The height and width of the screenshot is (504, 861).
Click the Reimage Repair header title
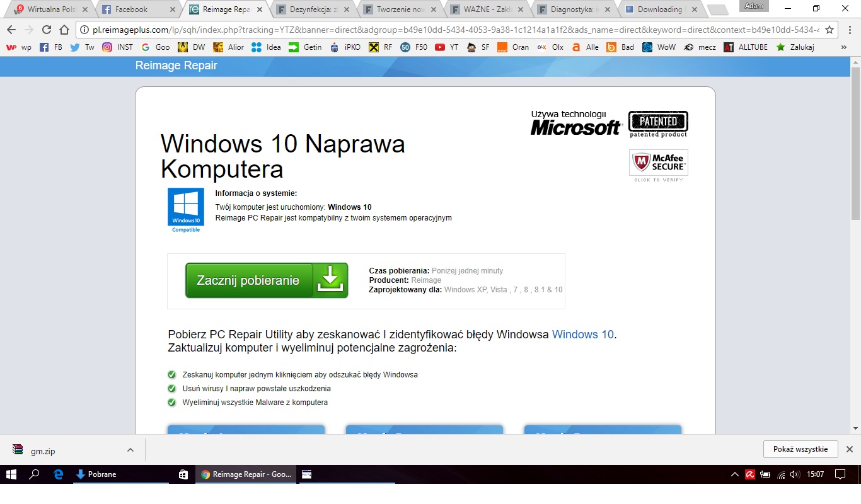[176, 66]
